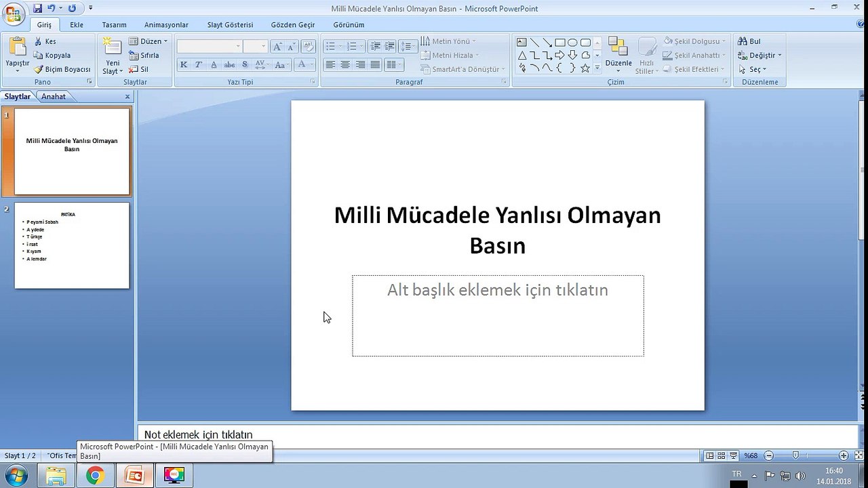Open the Tasarım ribbon tab

(x=114, y=24)
